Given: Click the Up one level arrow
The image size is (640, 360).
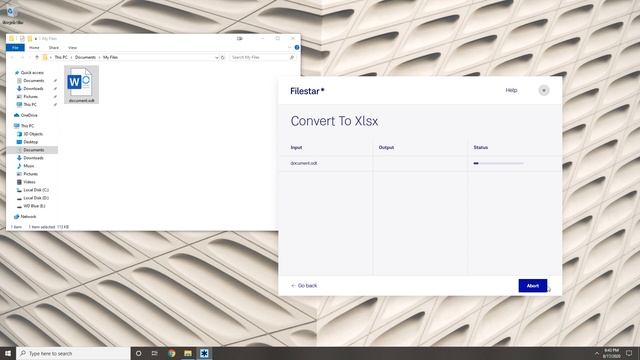Looking at the screenshot, I should pos(37,58).
